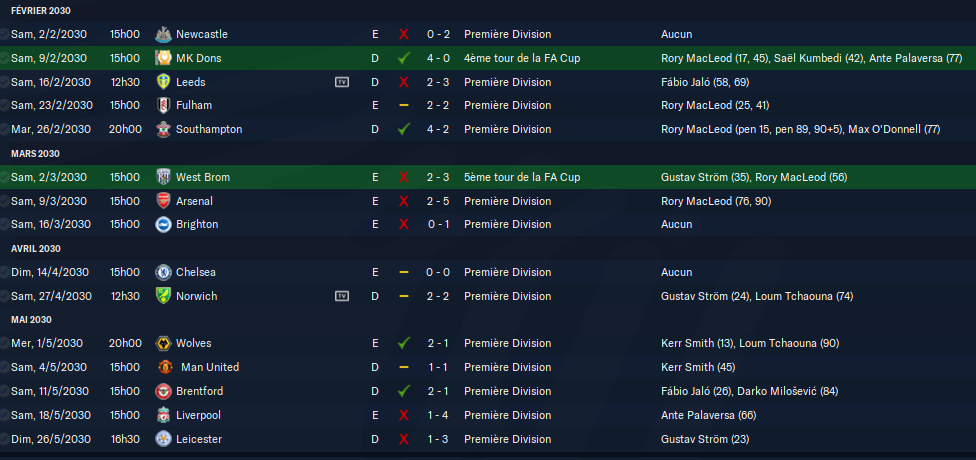Click the TV icon on Norwich fixture

click(342, 296)
